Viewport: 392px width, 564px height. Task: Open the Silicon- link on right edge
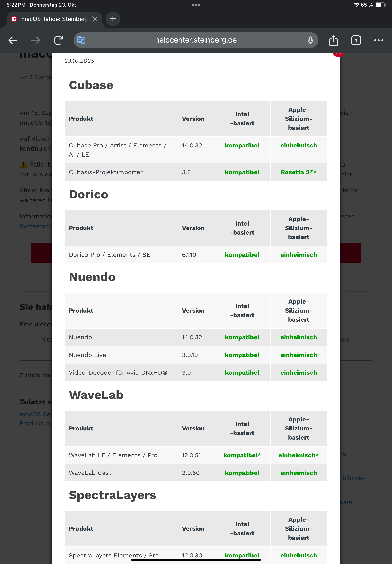[353, 478]
